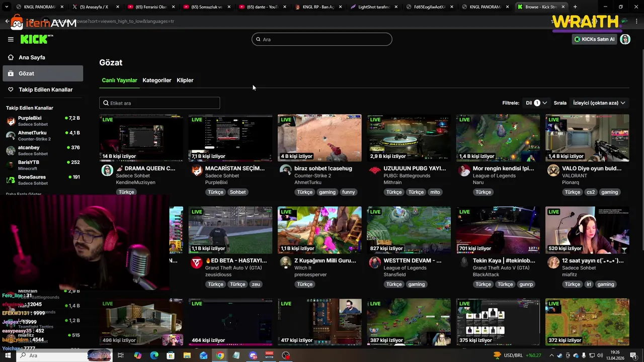
Task: Select Gözat in sidebar
Action: [x=43, y=73]
